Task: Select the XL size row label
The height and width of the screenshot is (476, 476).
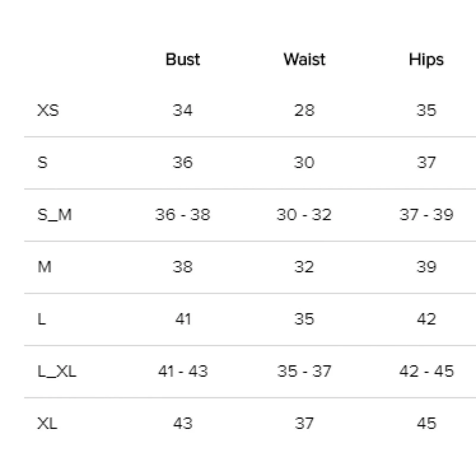Action: coord(47,423)
